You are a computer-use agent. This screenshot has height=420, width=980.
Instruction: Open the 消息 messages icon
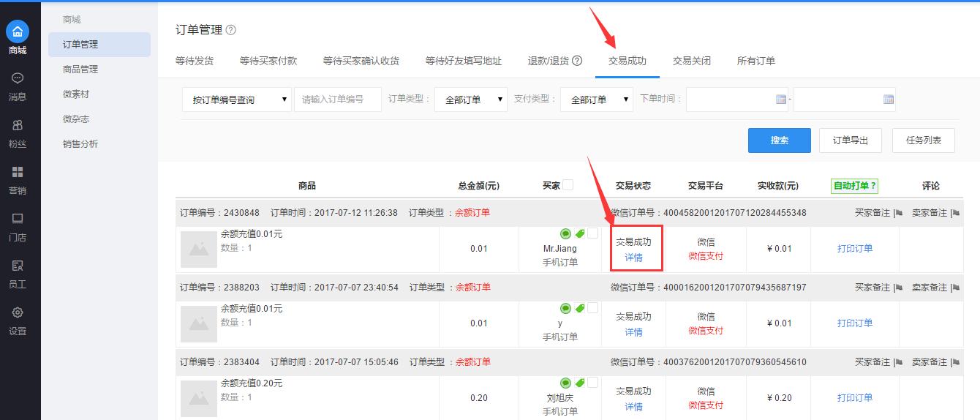[x=18, y=78]
